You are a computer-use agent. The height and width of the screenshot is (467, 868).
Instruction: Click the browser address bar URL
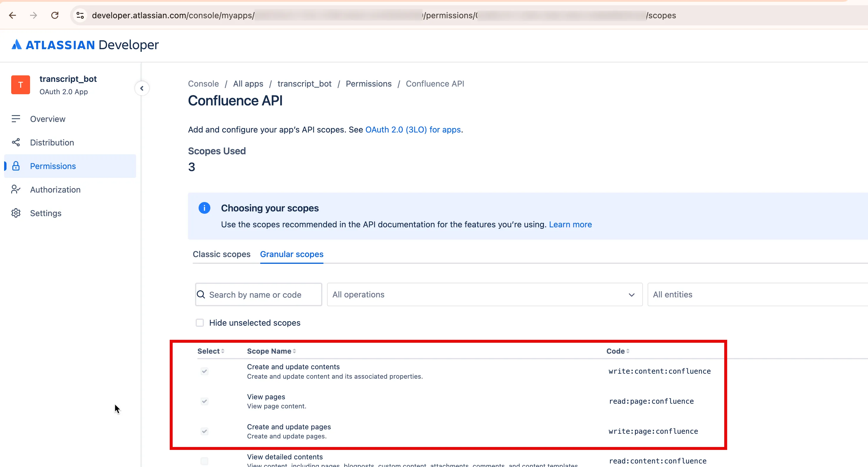384,15
